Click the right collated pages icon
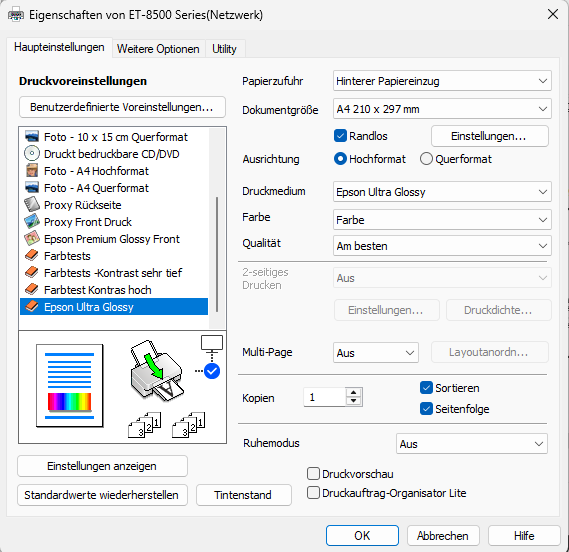The width and height of the screenshot is (569, 552). 189,424
